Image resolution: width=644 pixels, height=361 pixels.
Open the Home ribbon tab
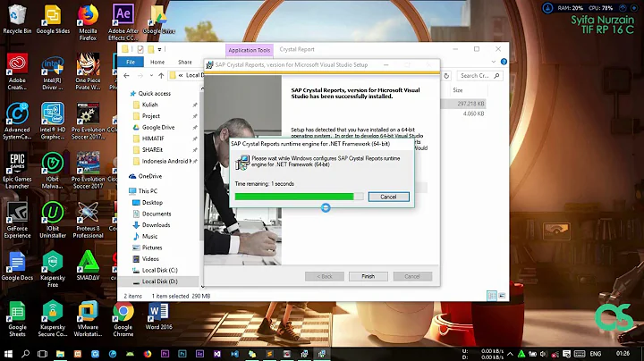point(157,62)
